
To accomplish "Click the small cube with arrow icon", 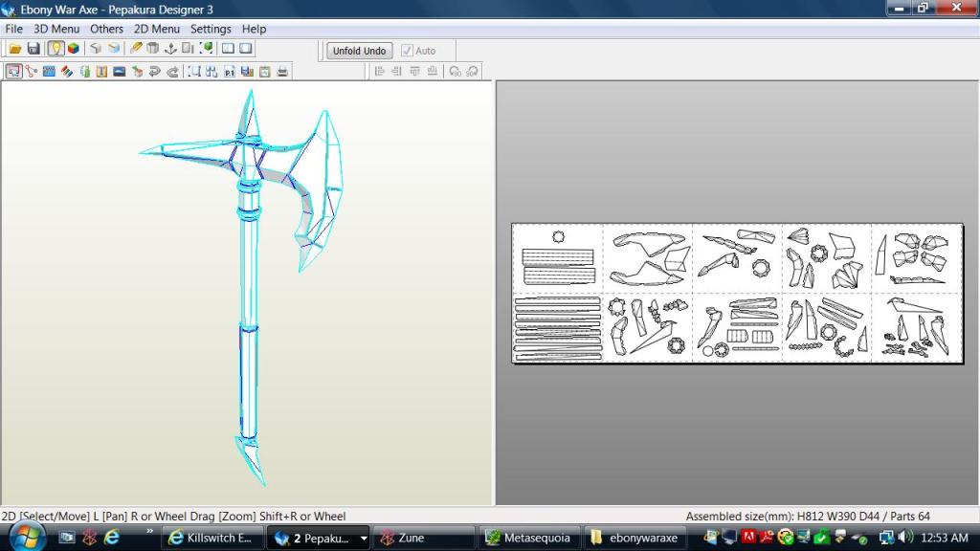I will point(137,72).
